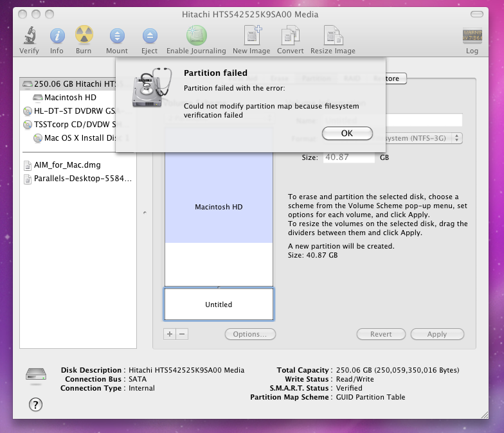Click the Write Status 'Read/Write' value
This screenshot has width=504, height=433.
click(355, 379)
